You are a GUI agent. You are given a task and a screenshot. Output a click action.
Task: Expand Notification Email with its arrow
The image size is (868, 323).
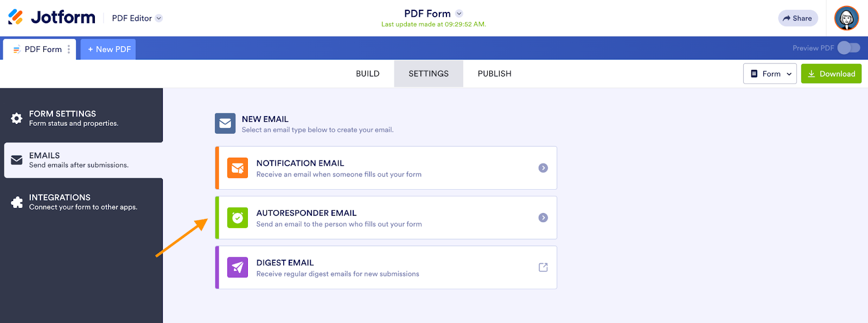[x=543, y=168]
